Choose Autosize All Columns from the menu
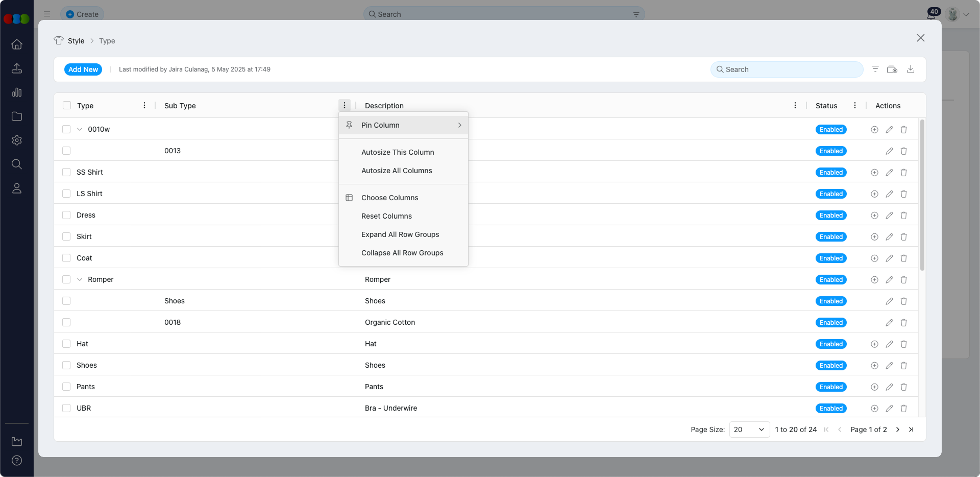 click(x=397, y=171)
